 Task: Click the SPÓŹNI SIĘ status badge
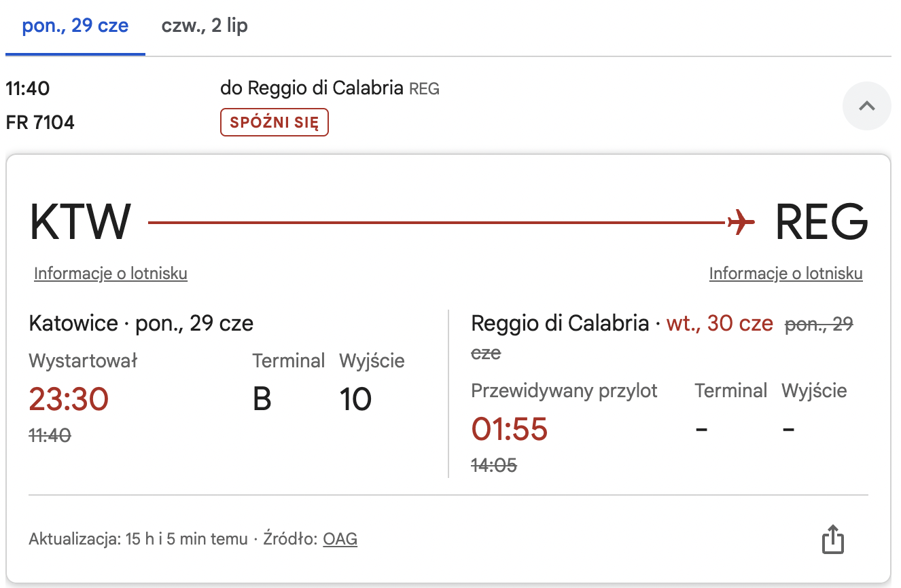tap(275, 123)
